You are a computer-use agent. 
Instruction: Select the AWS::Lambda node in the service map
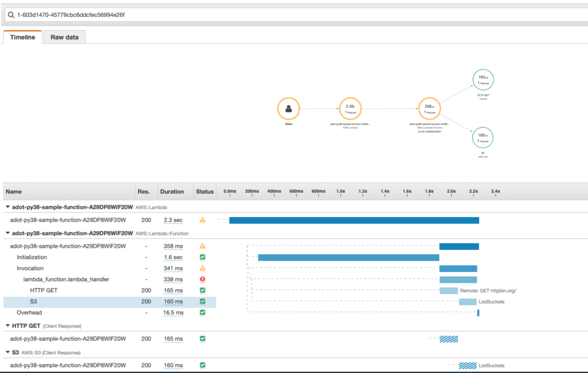(x=350, y=108)
